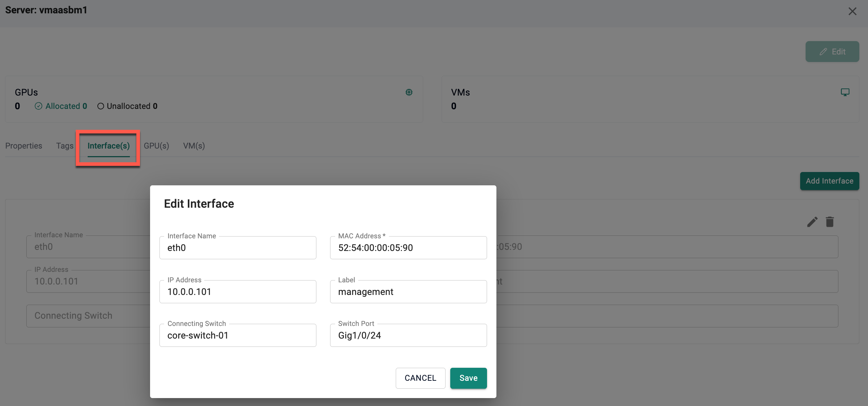Click the Add Interface button

[829, 181]
